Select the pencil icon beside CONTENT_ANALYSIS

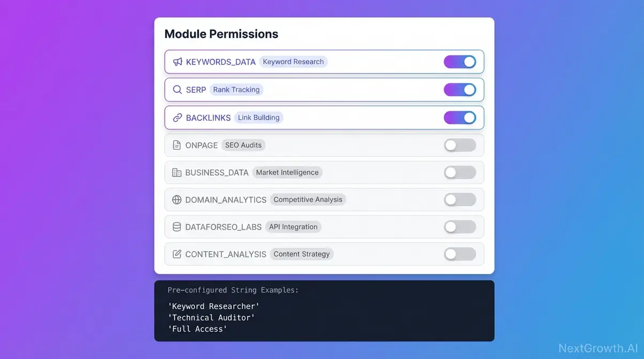tap(177, 254)
